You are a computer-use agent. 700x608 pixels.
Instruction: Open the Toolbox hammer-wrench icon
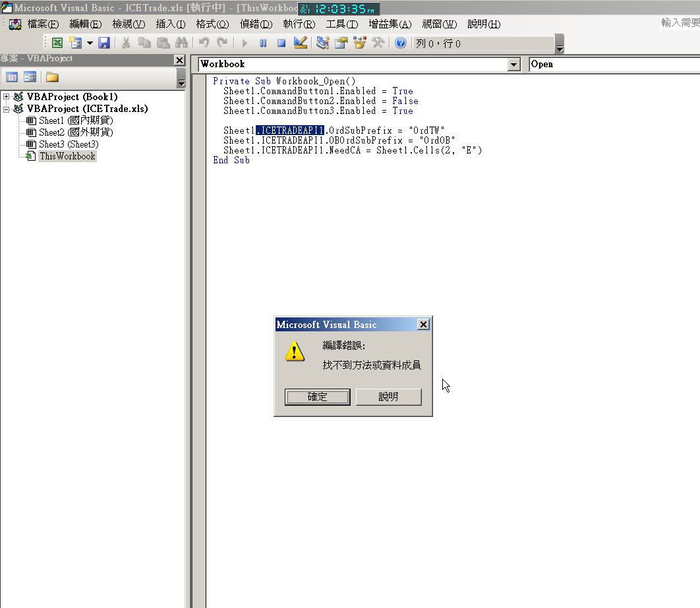[378, 43]
